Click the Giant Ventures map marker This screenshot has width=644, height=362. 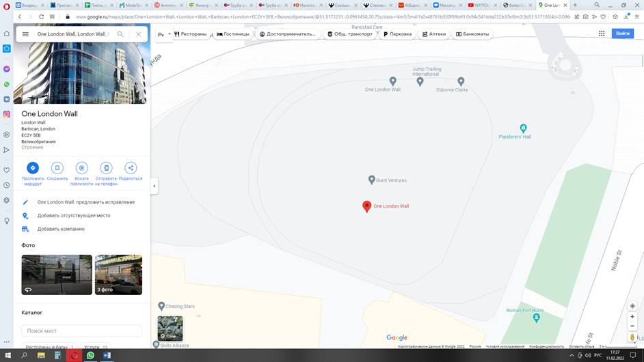pos(371,180)
